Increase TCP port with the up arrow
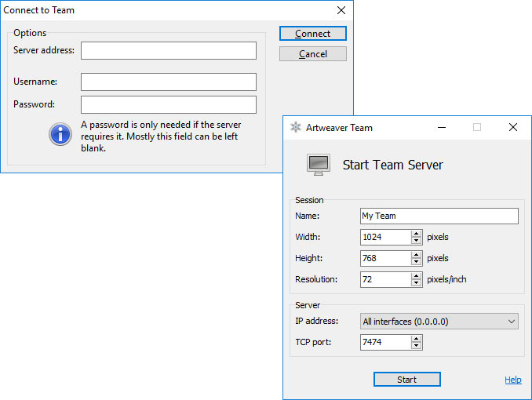Image resolution: width=532 pixels, height=400 pixels. 417,339
